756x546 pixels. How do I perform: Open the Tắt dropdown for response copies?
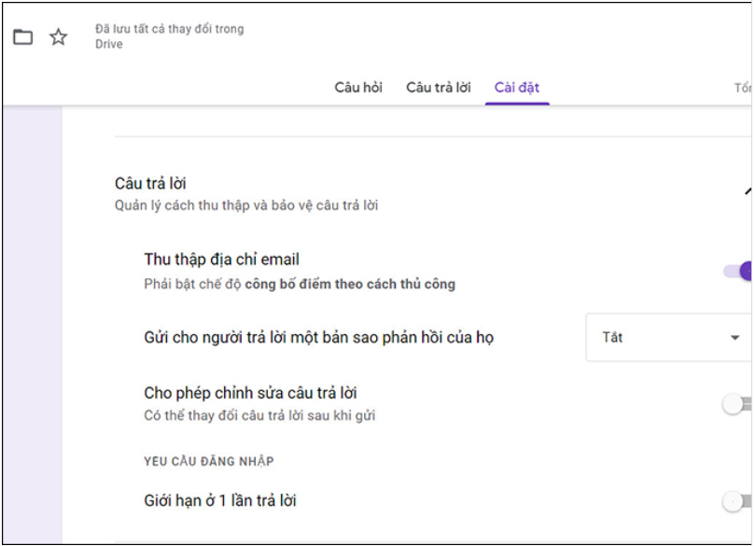(x=668, y=337)
